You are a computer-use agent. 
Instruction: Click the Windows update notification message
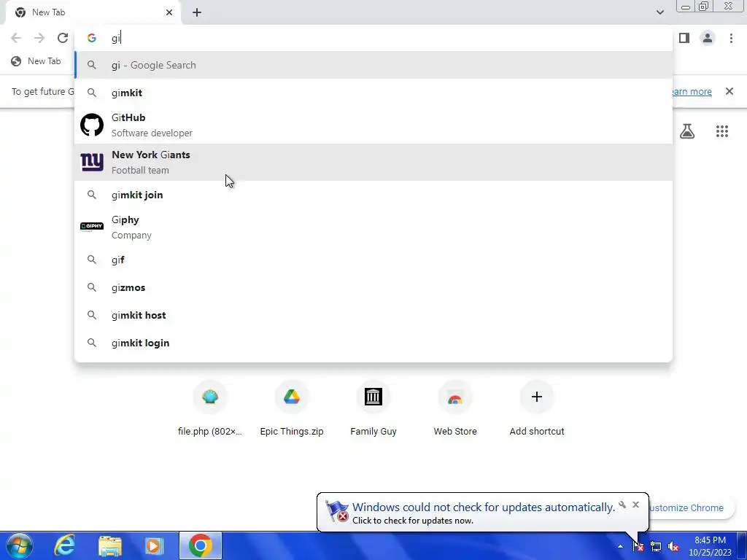[x=484, y=513]
